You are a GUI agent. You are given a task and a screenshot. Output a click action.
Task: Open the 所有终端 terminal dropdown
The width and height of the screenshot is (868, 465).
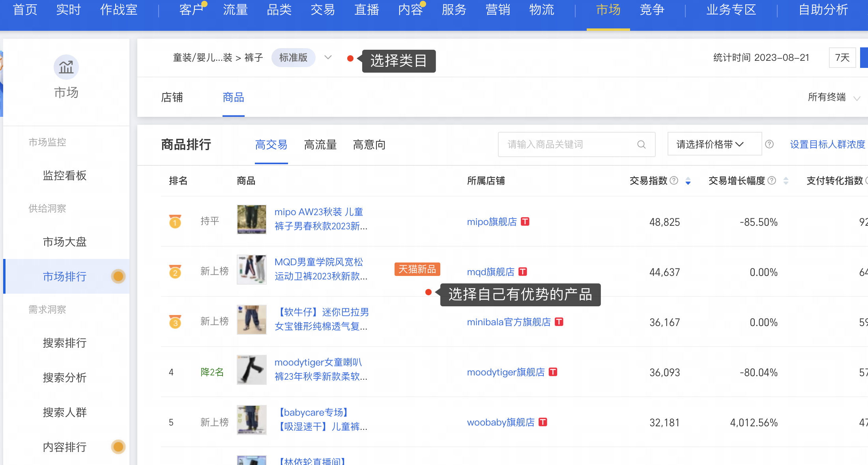834,97
